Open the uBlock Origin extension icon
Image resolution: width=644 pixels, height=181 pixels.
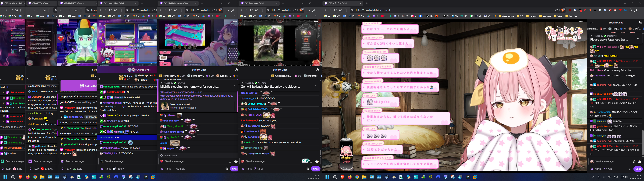(x=570, y=10)
